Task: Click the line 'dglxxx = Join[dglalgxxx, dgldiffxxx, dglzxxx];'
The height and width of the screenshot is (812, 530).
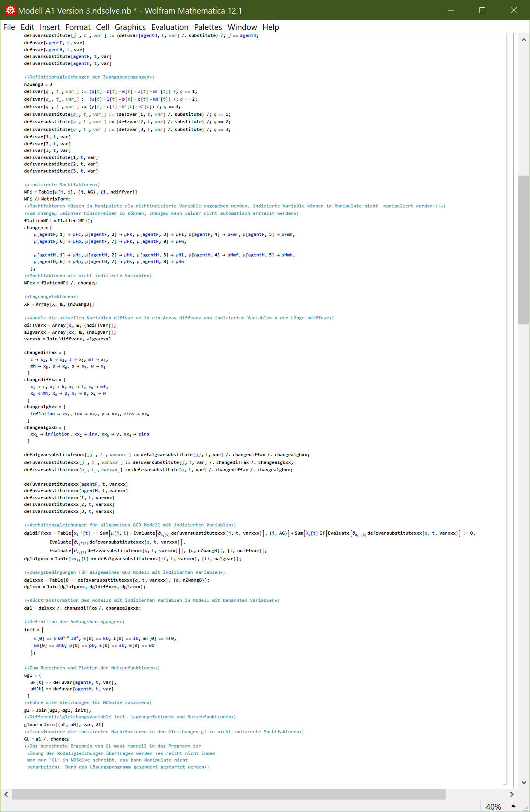Action: [x=85, y=587]
